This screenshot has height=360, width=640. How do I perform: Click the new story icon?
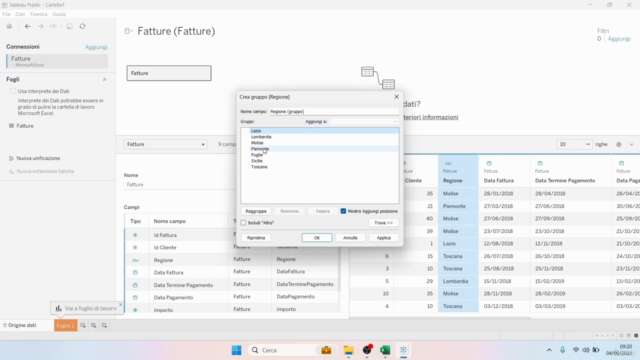tap(104, 325)
